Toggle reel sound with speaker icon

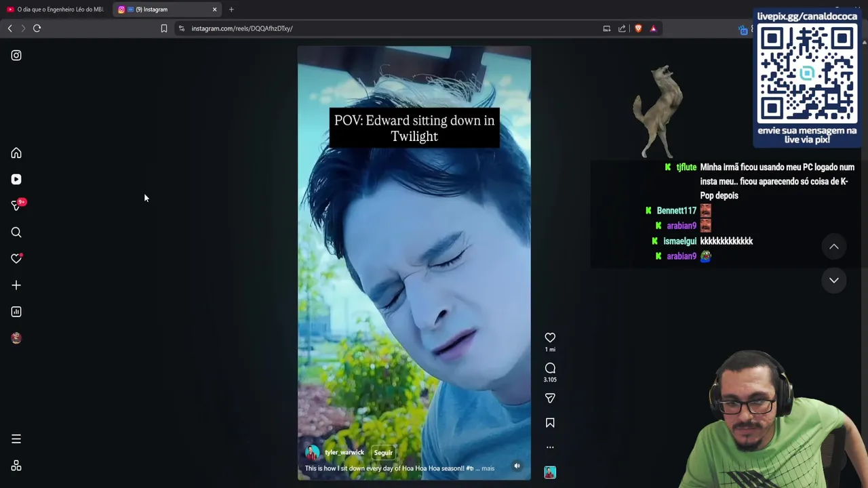point(517,466)
